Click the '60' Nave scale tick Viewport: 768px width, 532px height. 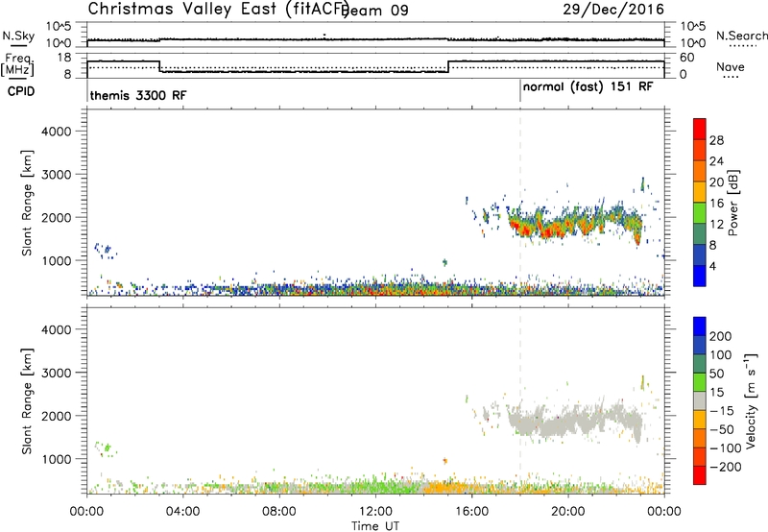click(x=686, y=58)
